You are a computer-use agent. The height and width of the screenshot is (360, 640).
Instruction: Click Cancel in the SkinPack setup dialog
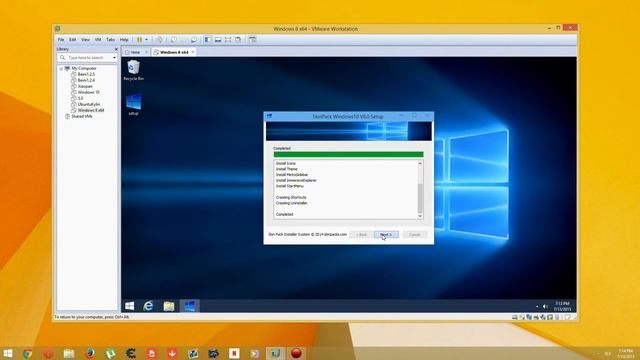tap(415, 235)
